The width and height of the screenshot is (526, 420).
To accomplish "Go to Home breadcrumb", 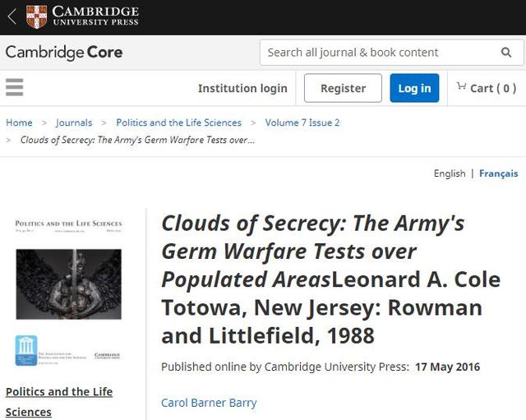I will tap(19, 122).
